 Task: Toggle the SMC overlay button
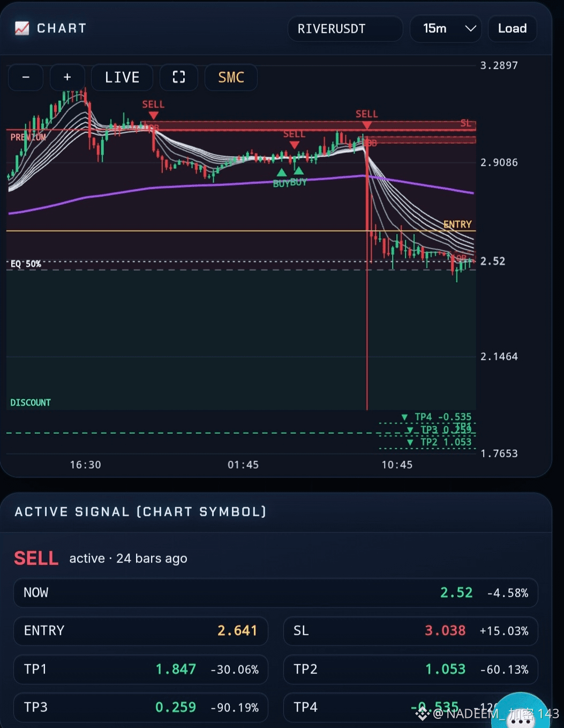231,77
